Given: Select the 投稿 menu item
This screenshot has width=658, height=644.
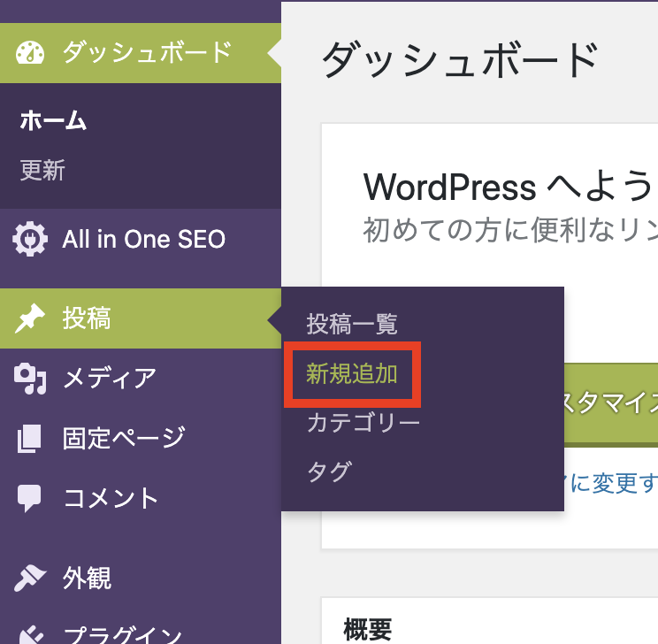Looking at the screenshot, I should click(141, 318).
